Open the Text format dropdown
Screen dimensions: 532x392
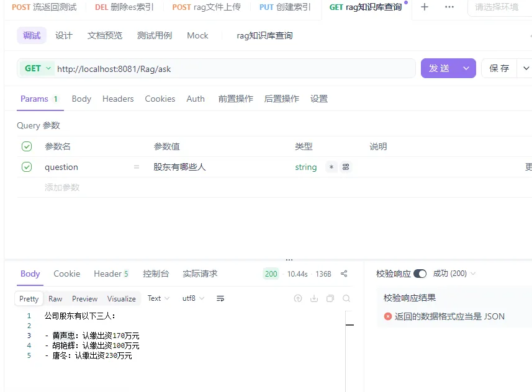click(x=158, y=298)
